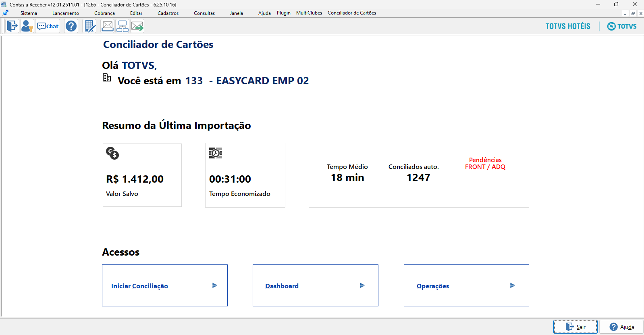Click the toolbar drag handle grip
Screen dimensions: 644x335
point(4,26)
